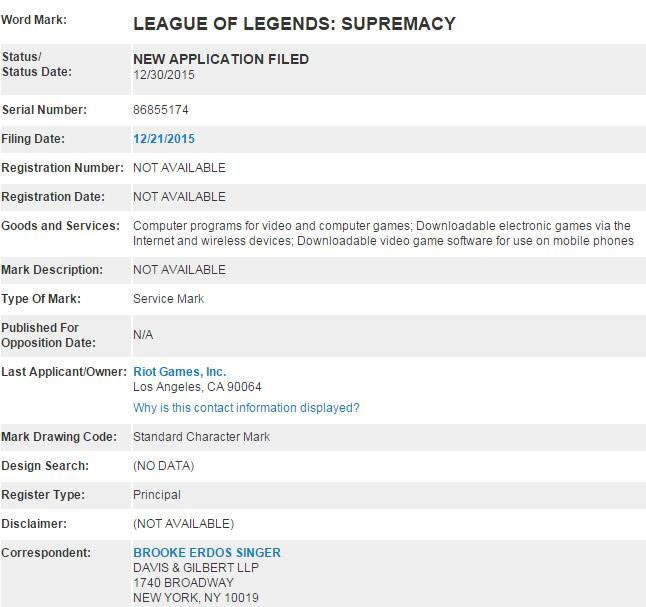646x607 pixels.
Task: Open 'Why is this contact information displayed?' link
Action: click(x=246, y=408)
